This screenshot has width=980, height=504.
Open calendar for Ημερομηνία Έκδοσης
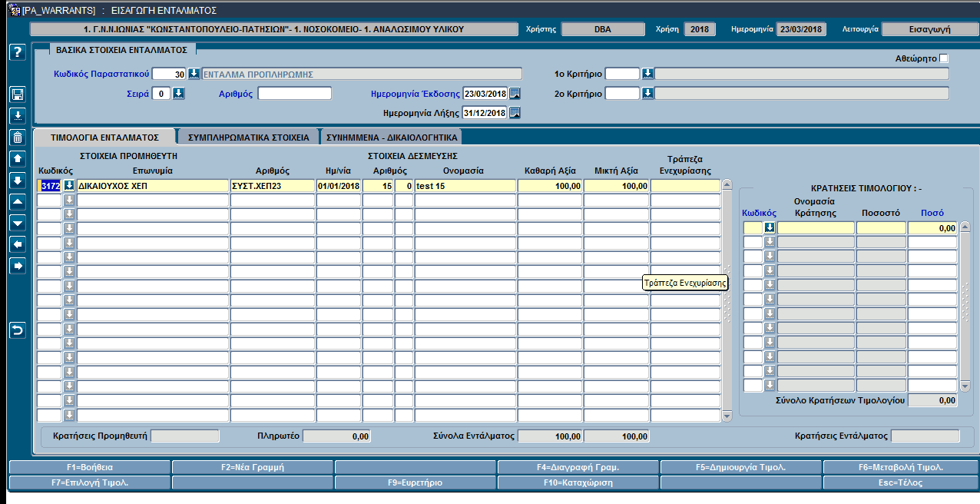click(515, 94)
